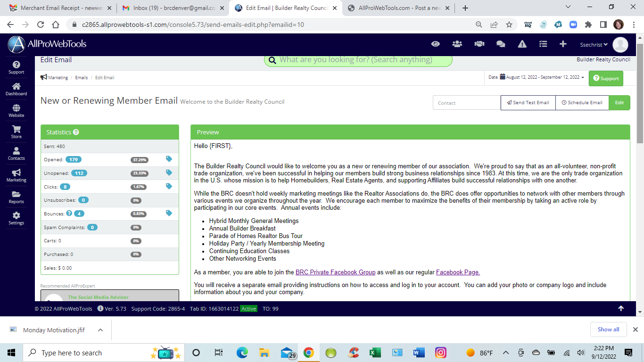Open the checklist tasks icon in the top bar

[x=543, y=44]
